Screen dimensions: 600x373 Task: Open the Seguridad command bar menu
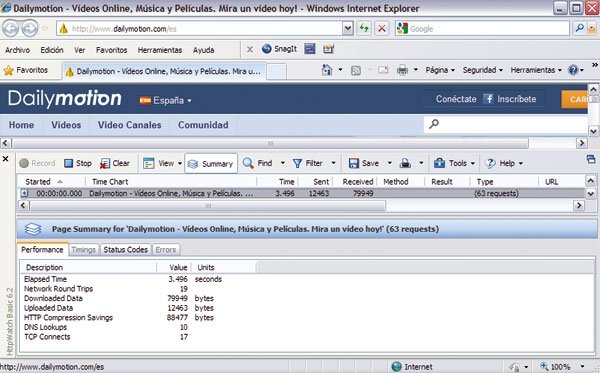click(x=483, y=70)
